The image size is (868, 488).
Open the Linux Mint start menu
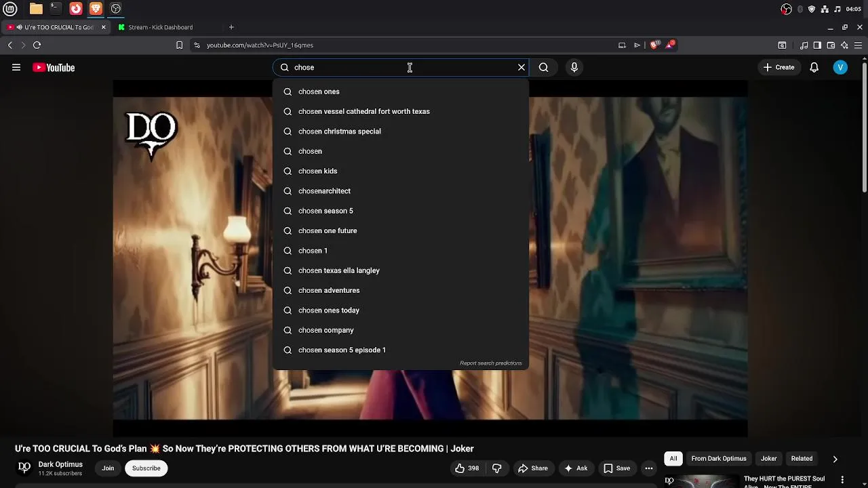[x=10, y=9]
